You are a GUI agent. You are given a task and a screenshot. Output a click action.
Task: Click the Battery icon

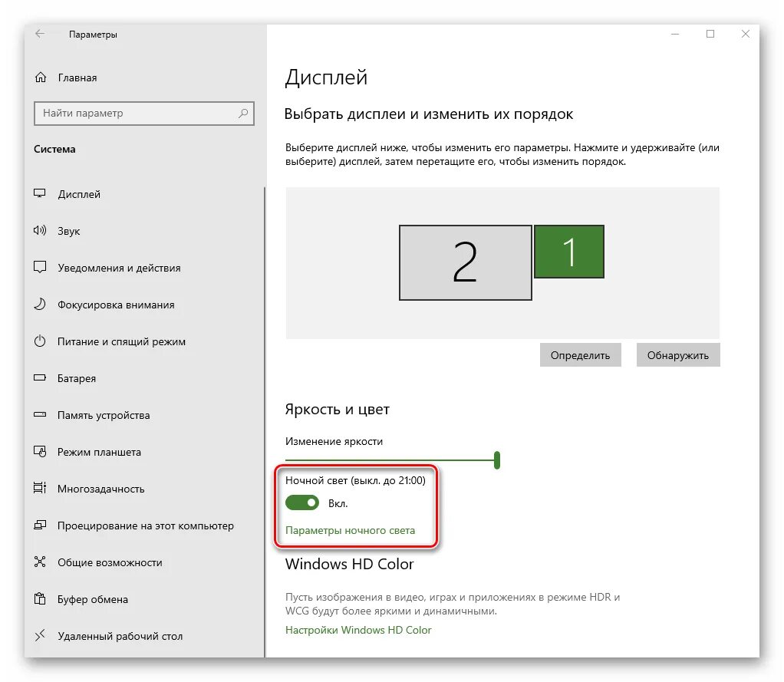[39, 378]
